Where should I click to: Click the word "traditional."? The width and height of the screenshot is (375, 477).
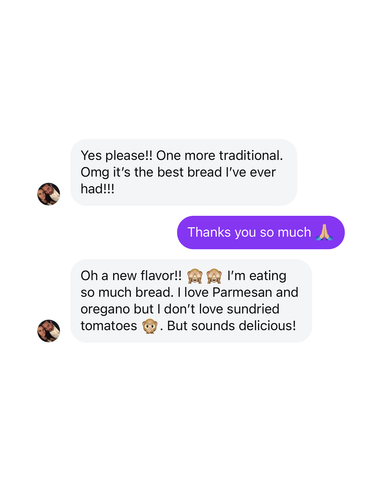251,156
